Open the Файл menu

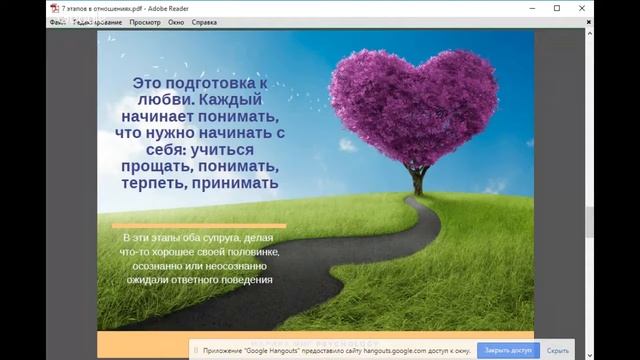58,22
